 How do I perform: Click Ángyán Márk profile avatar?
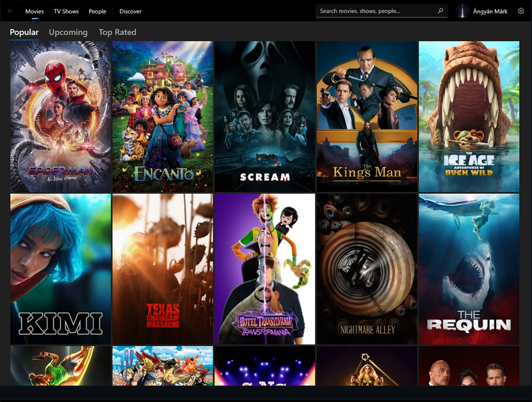point(462,11)
